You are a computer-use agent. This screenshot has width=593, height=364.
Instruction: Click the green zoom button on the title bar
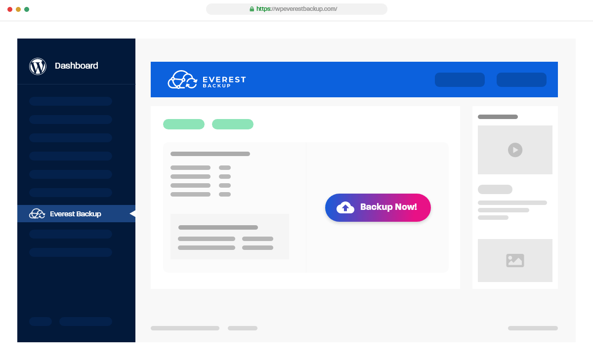coord(27,8)
